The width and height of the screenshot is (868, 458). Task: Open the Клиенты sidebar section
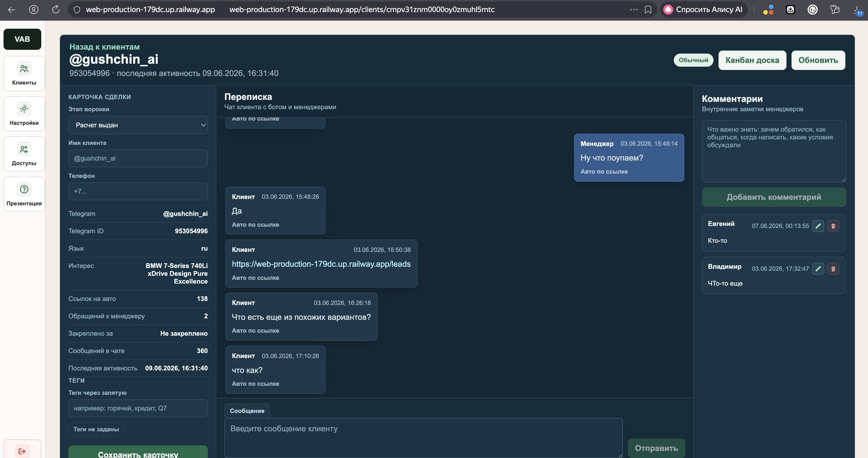tap(24, 73)
